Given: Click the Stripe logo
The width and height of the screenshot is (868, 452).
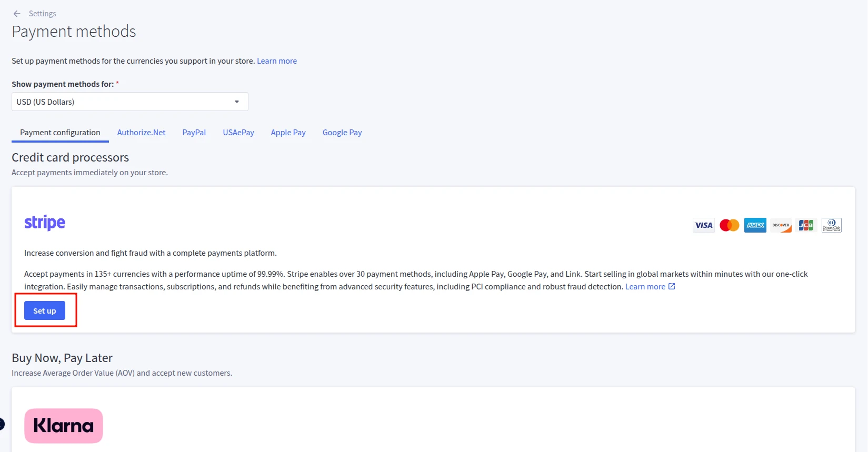Looking at the screenshot, I should (45, 223).
